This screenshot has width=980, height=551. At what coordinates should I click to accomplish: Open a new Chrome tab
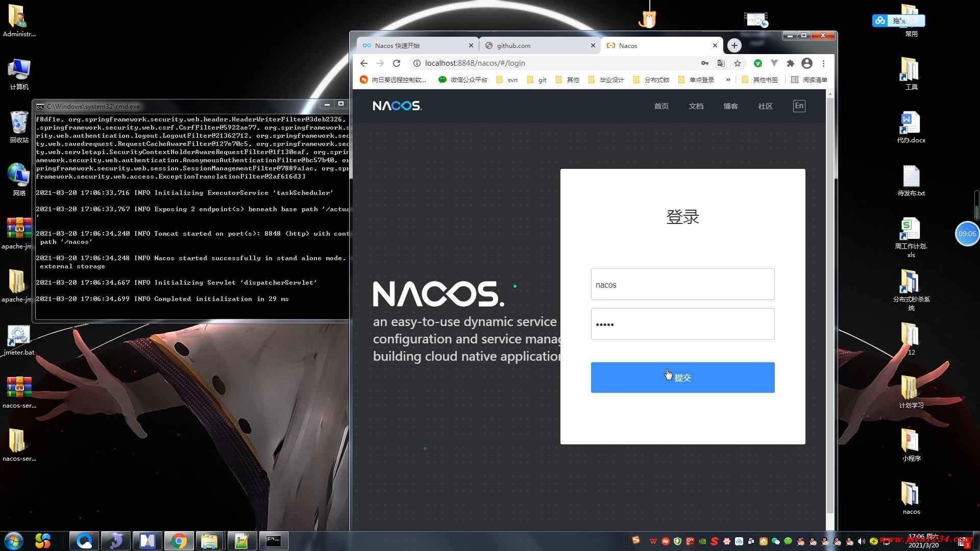734,45
